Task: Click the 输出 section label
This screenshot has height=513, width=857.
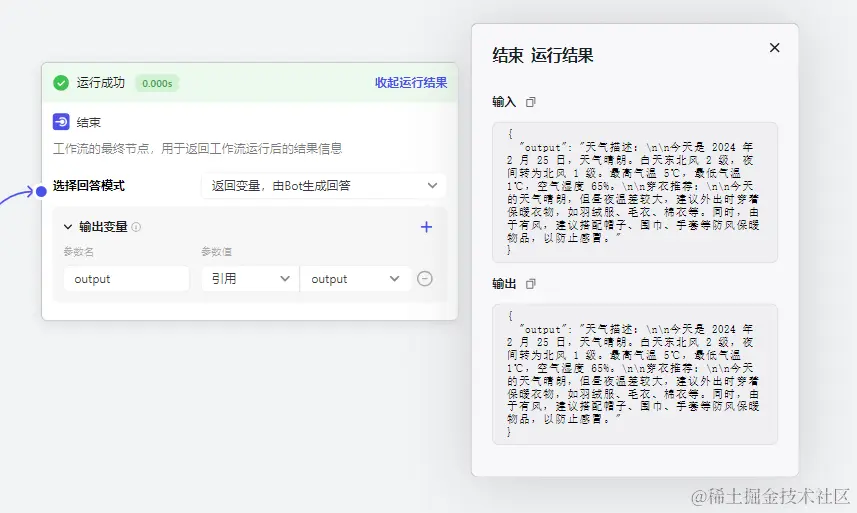Action: click(504, 284)
